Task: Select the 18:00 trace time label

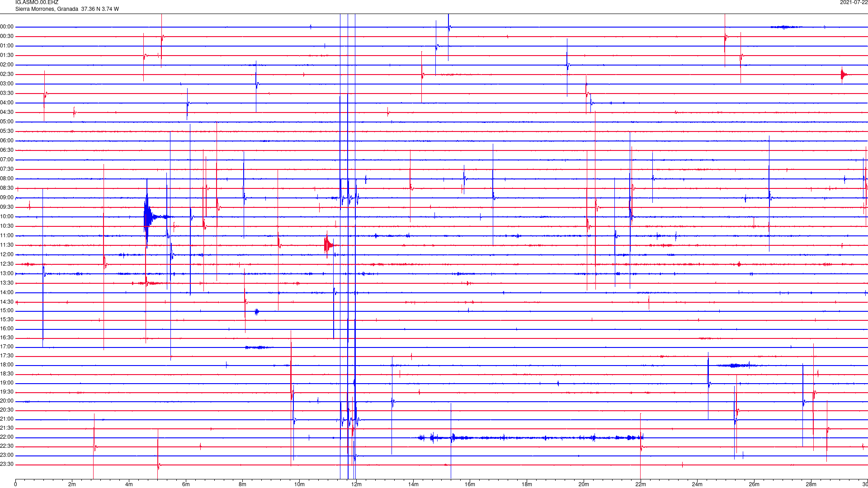Action: coord(7,365)
